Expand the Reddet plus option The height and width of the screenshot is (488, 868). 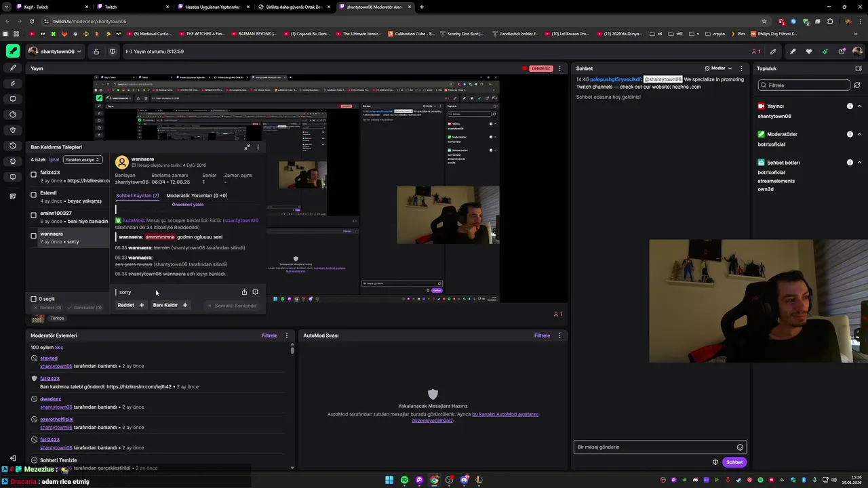(141, 305)
